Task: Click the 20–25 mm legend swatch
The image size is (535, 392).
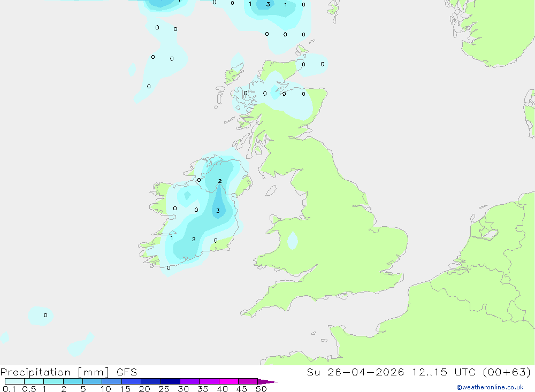Action: tap(150, 381)
